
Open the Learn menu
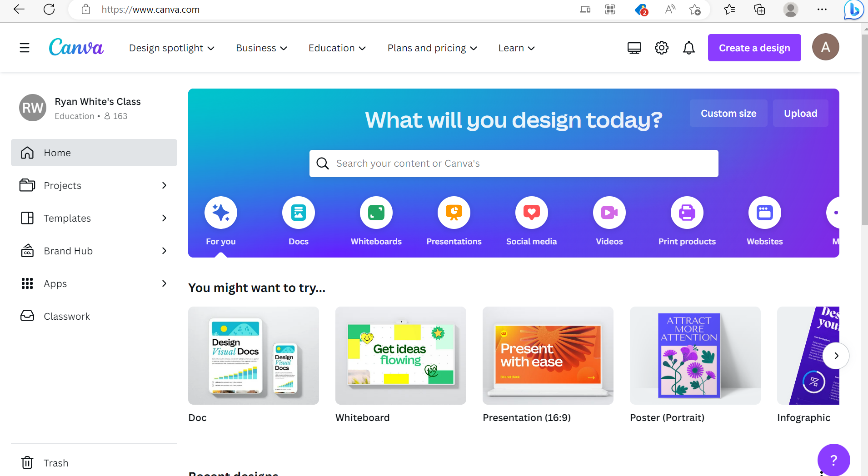click(x=516, y=48)
